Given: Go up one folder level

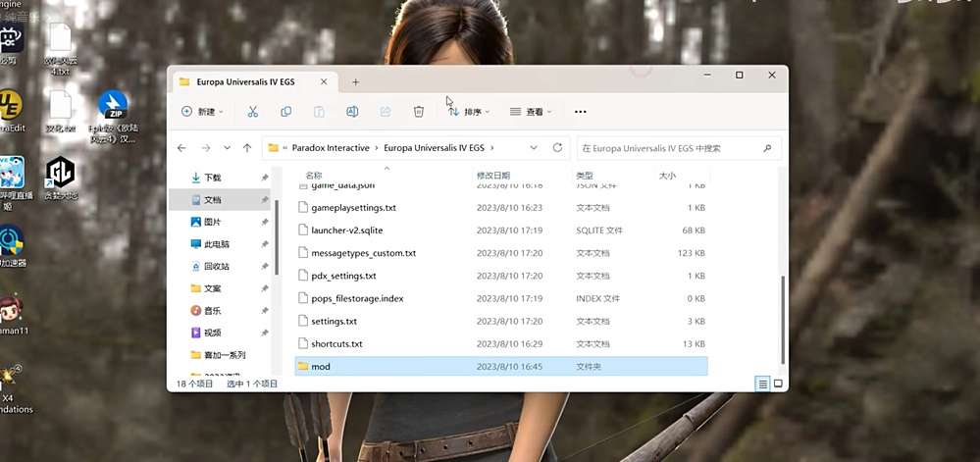Looking at the screenshot, I should pyautogui.click(x=247, y=148).
